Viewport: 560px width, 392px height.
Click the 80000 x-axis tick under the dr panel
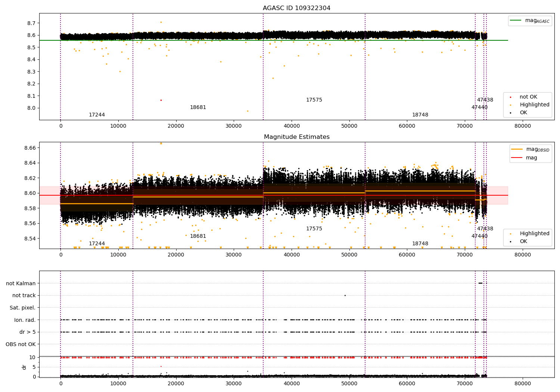click(x=523, y=383)
